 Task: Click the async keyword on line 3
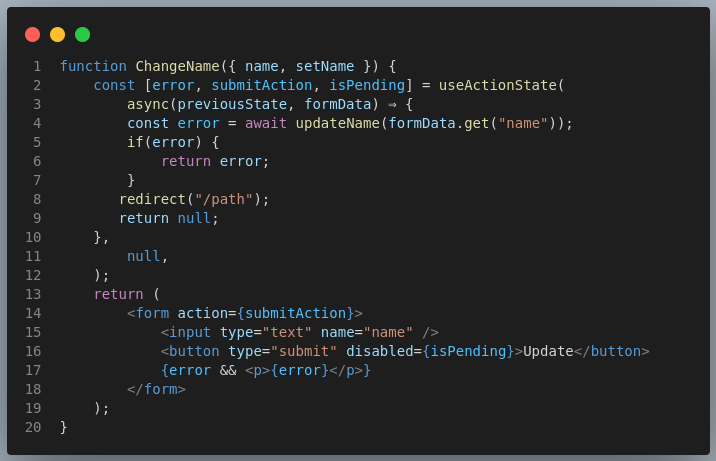(x=148, y=105)
